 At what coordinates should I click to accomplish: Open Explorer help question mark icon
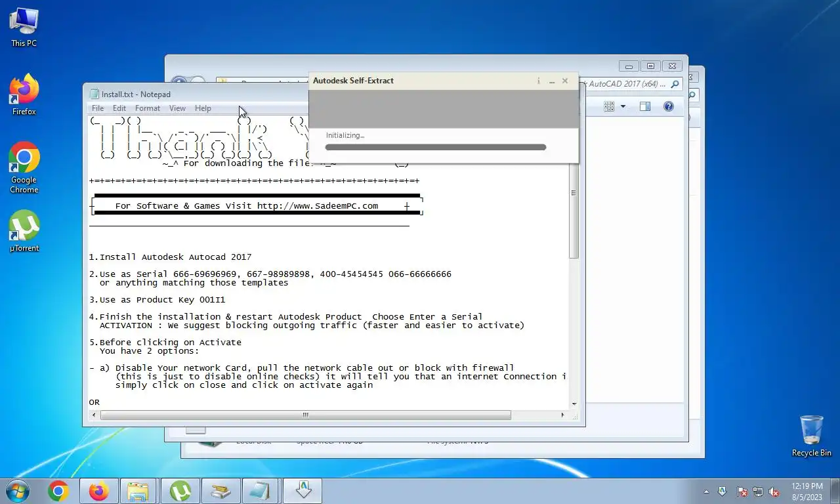point(669,106)
